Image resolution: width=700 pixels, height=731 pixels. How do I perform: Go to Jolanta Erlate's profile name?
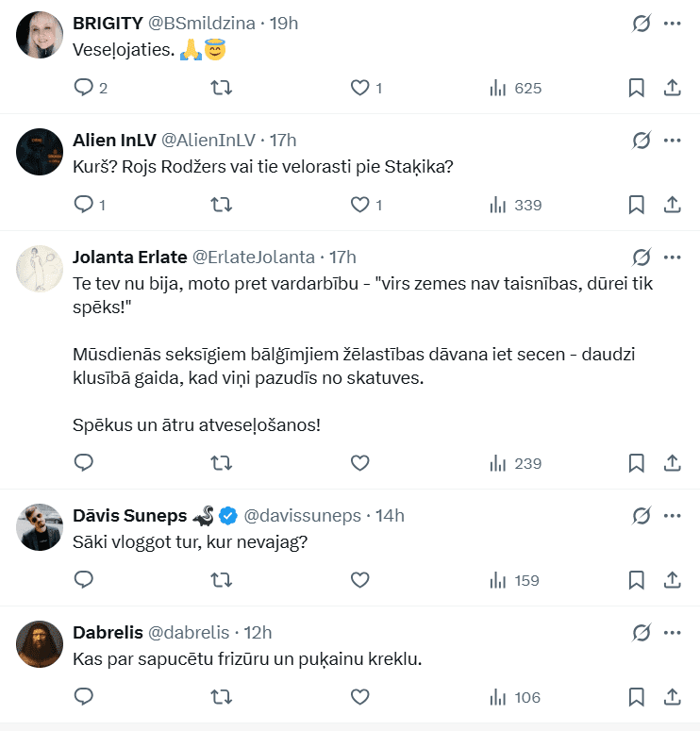(129, 258)
